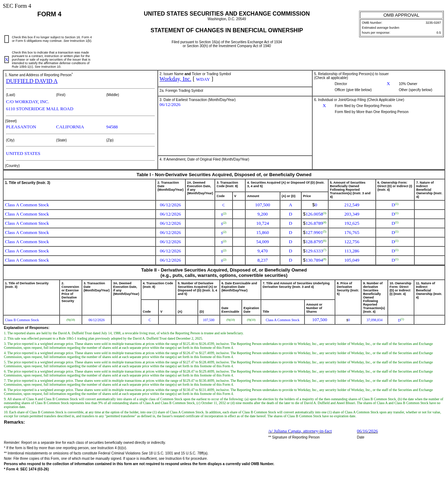The image size is (448, 480).
Task: Open the Juliana Capata attorney-in-fact signature link
Action: click(300, 431)
